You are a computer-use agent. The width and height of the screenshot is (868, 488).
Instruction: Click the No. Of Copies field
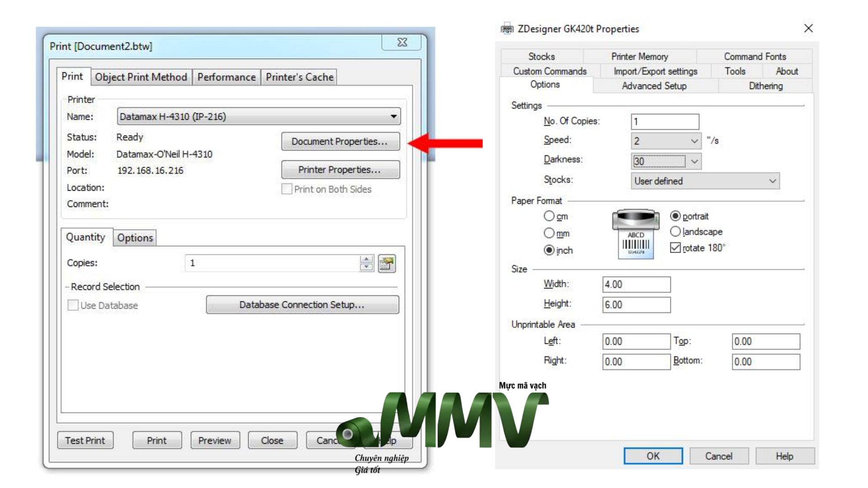tap(665, 122)
